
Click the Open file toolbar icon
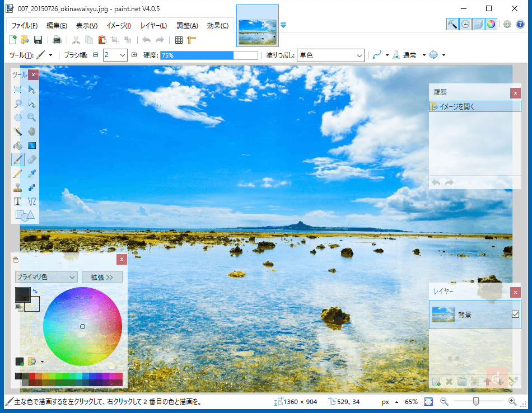coord(25,40)
